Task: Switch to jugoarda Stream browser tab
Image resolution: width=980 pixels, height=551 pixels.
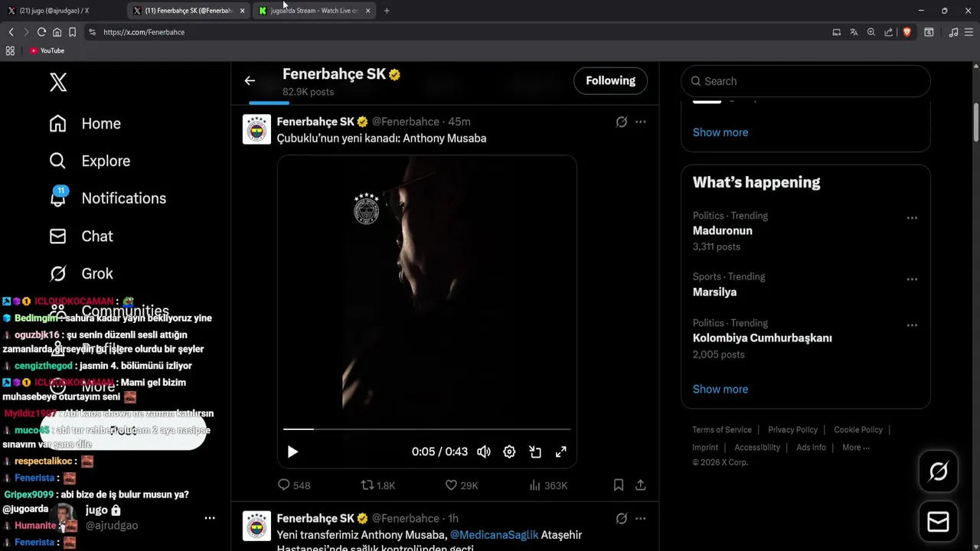Action: point(315,11)
